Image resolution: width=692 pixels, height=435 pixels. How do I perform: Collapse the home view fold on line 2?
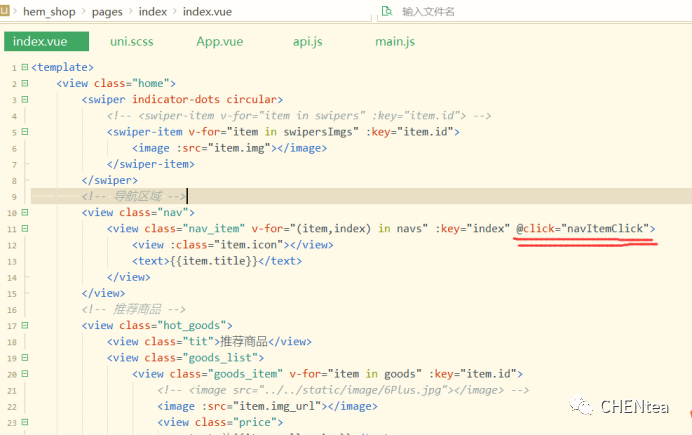tap(24, 83)
